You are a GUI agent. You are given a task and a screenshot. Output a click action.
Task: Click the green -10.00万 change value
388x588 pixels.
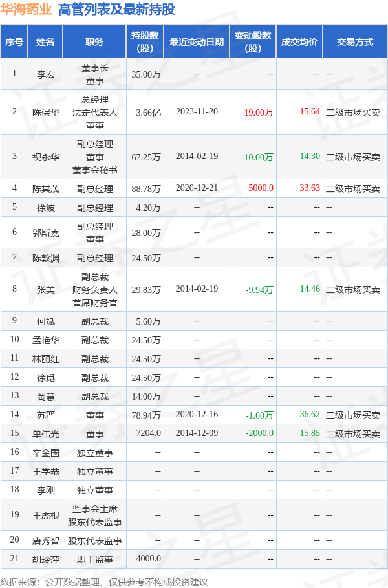257,157
